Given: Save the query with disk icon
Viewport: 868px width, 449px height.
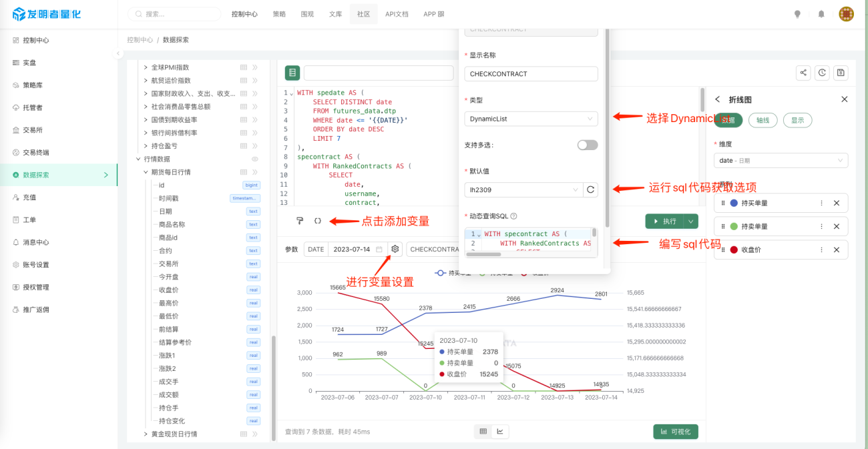Looking at the screenshot, I should tap(841, 73).
